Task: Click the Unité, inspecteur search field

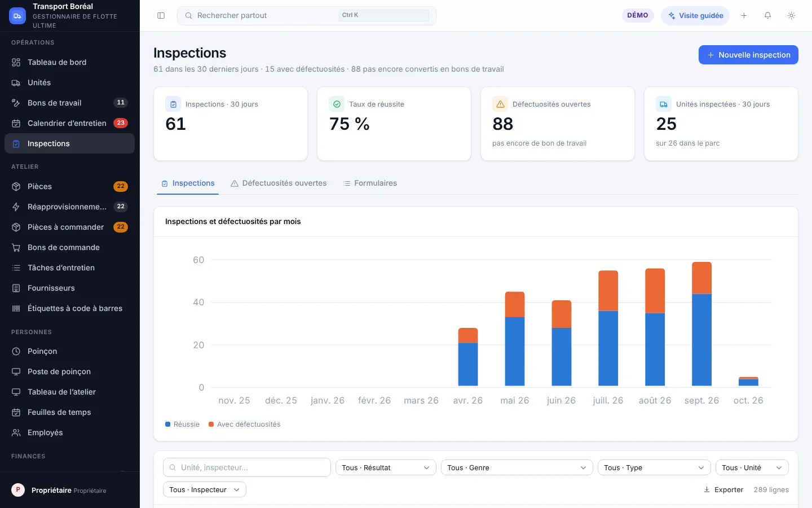Action: click(x=247, y=467)
